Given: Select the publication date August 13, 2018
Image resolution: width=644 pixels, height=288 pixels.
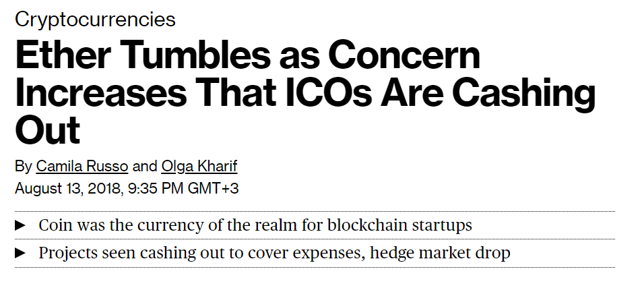Looking at the screenshot, I should pyautogui.click(x=68, y=188).
